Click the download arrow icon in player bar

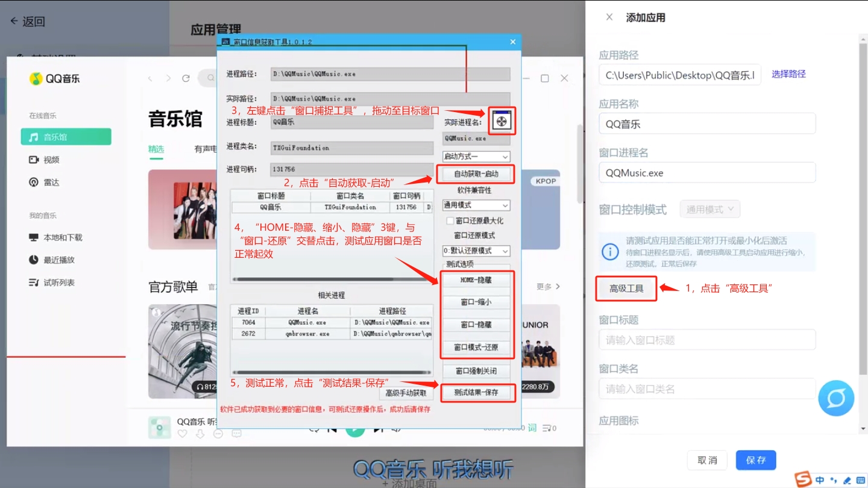200,434
